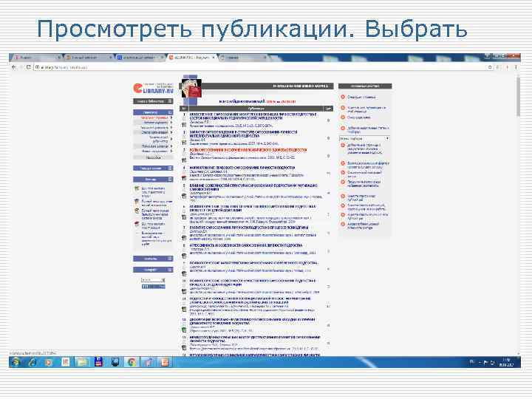
Task: Tick the checkbox of publication row 7
Action: click(184, 232)
